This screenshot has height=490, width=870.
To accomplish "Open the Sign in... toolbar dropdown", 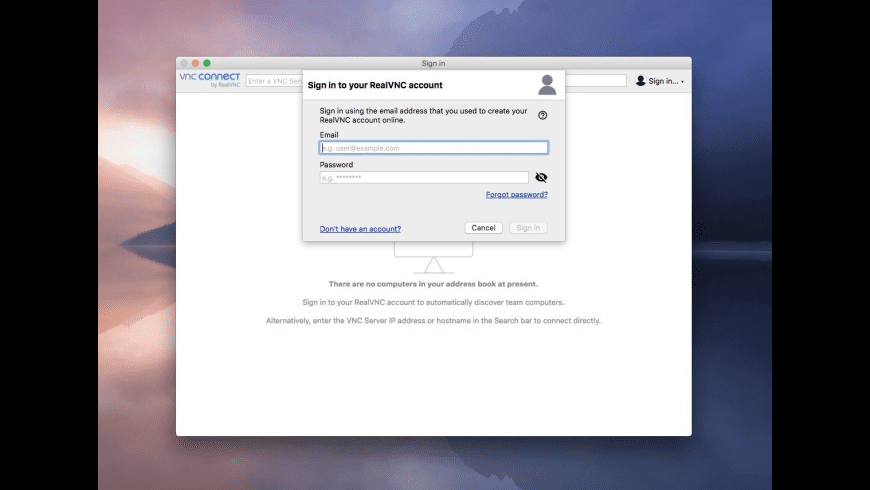I will pos(660,81).
